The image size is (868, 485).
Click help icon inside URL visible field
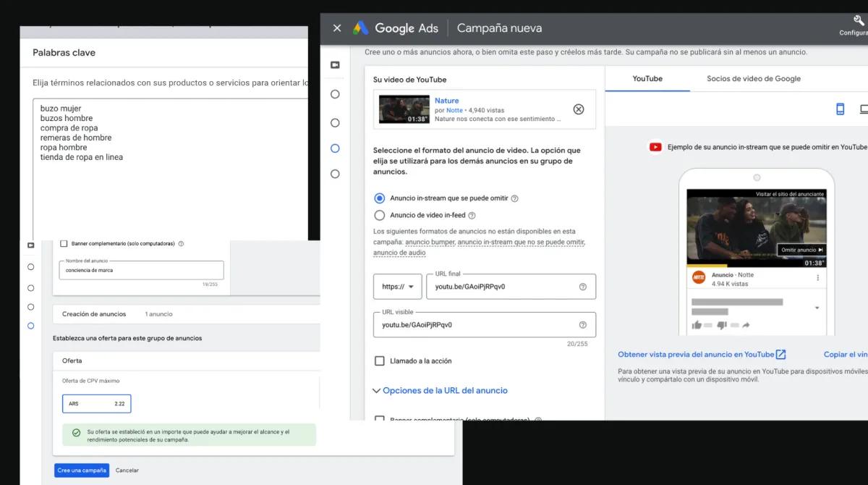pyautogui.click(x=583, y=325)
